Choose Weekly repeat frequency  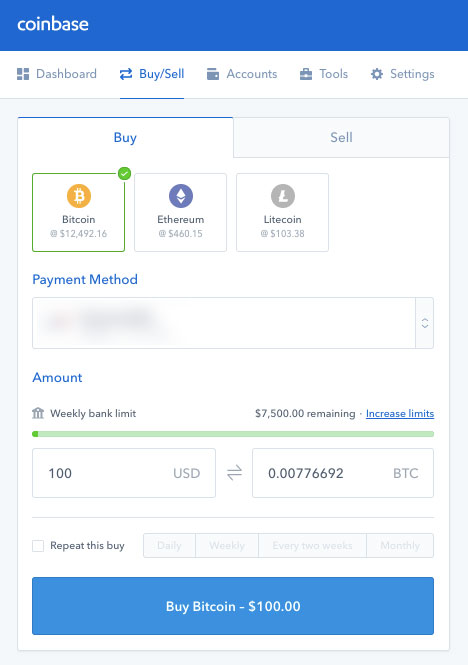point(227,545)
